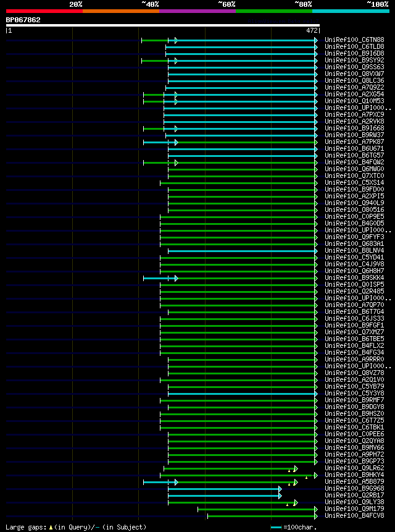Pick the UniRef100_B8LNV4 hit name
The image size is (395, 532).
(x=354, y=250)
